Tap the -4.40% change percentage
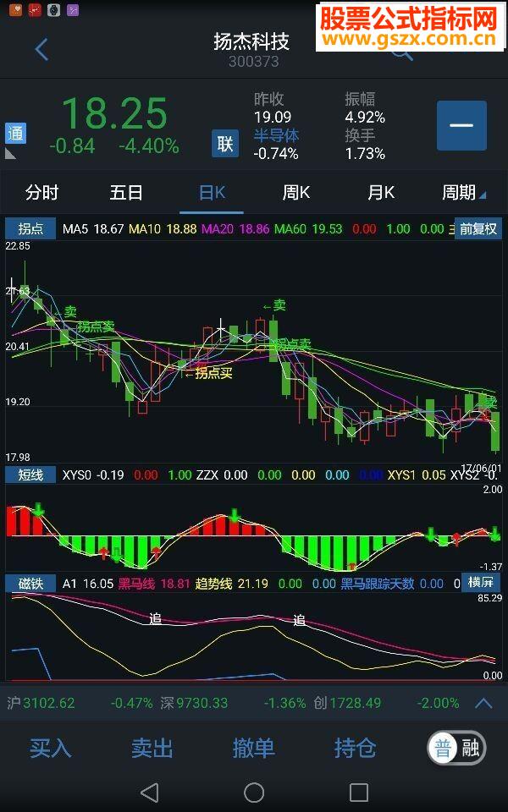The height and width of the screenshot is (812, 508). pyautogui.click(x=149, y=146)
